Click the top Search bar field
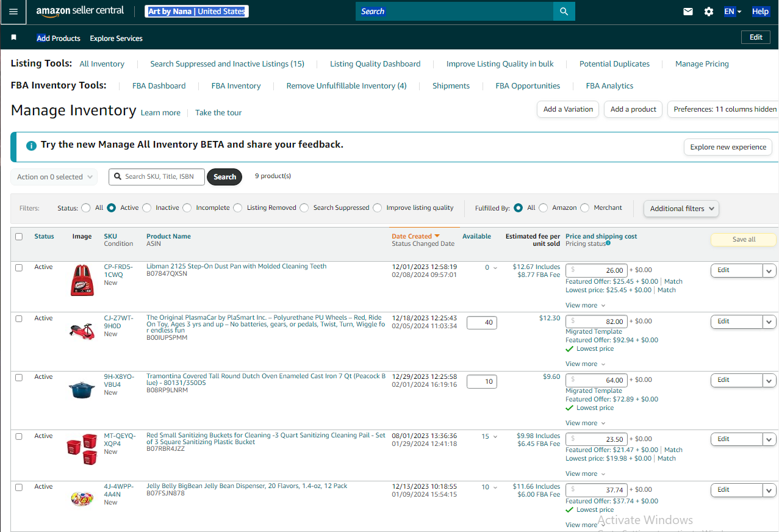779x532 pixels. click(x=454, y=12)
